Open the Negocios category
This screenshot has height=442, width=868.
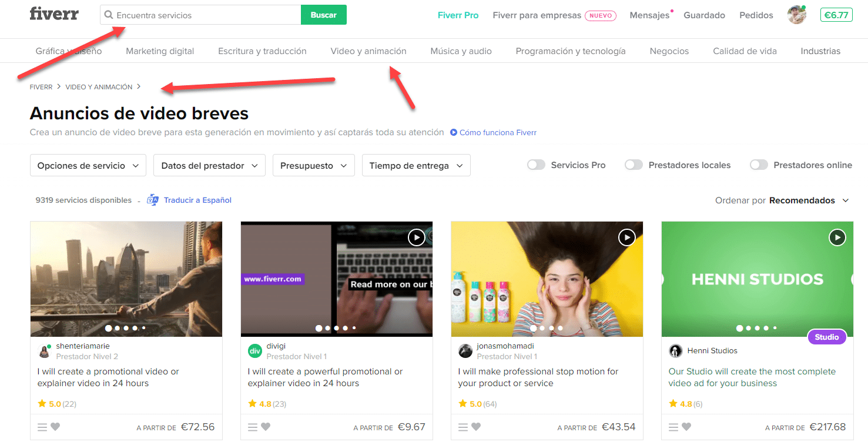pos(669,51)
